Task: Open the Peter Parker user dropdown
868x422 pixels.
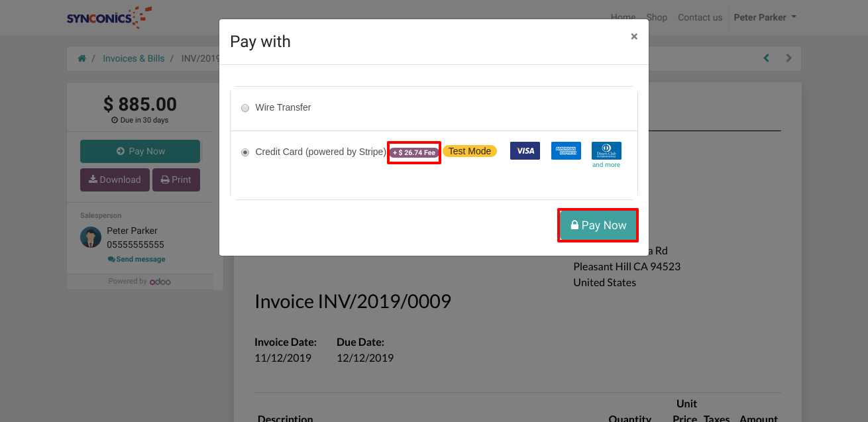Action: pos(765,17)
